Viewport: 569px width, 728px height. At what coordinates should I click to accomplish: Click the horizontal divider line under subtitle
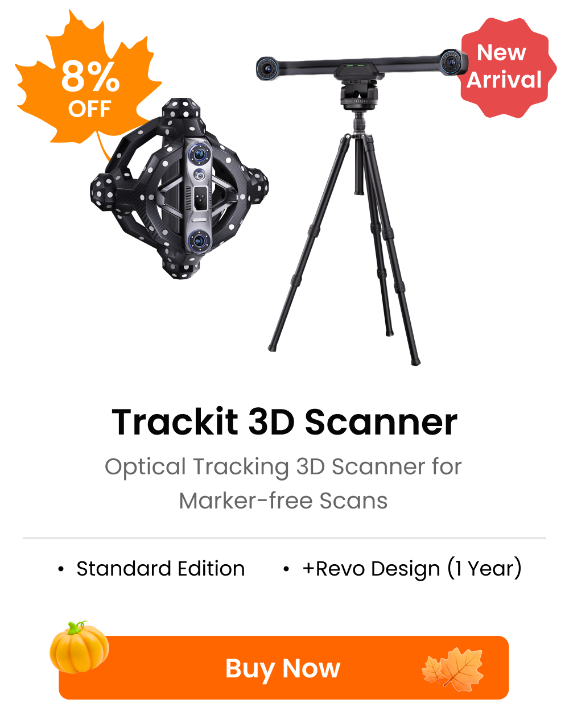[x=284, y=537]
